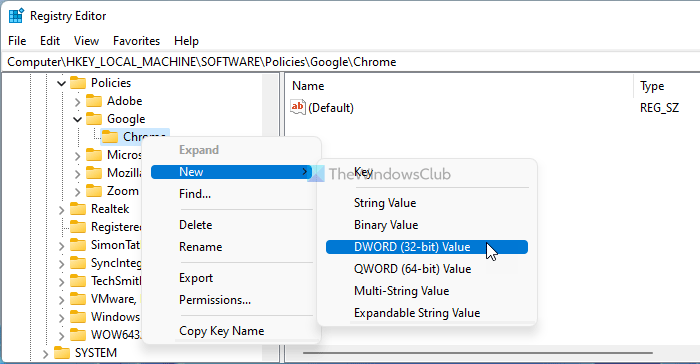Expand the SimonTat tree node

coord(62,246)
